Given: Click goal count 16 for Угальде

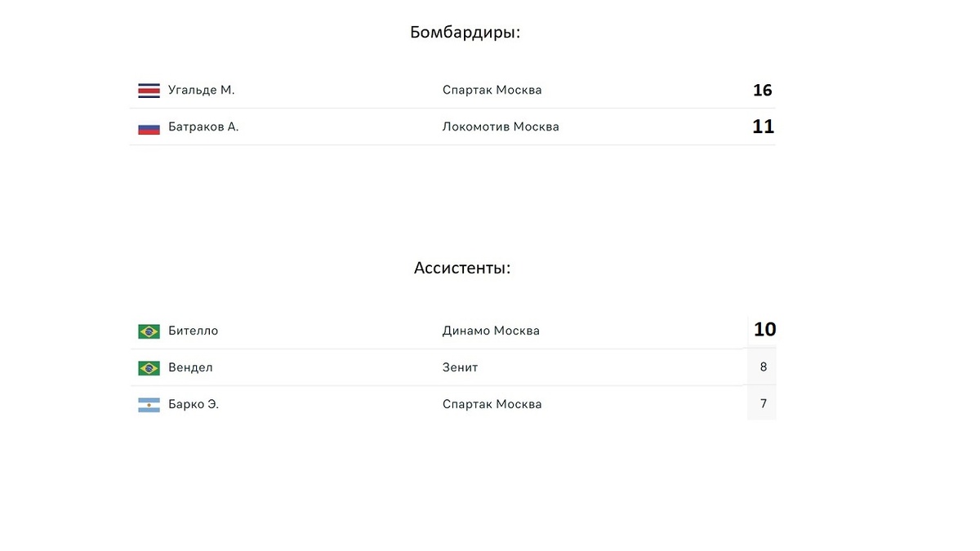Looking at the screenshot, I should pos(762,91).
